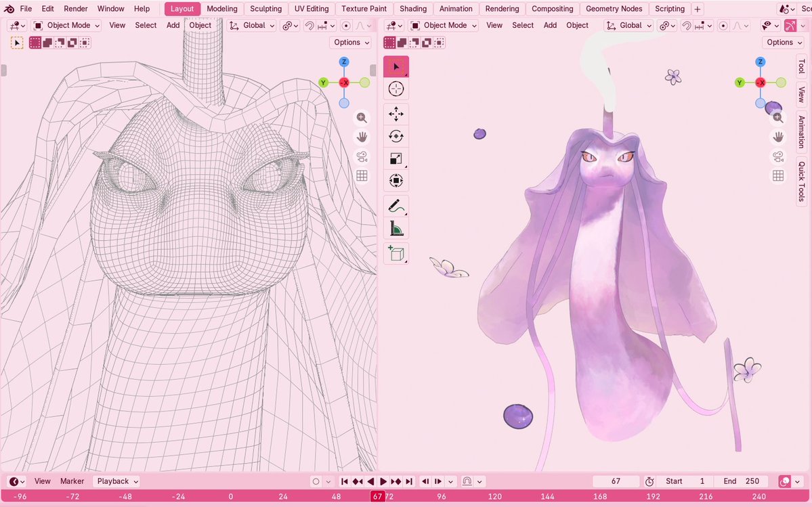Open pivot point dropdown in left viewport
This screenshot has height=507, width=812.
pyautogui.click(x=289, y=25)
